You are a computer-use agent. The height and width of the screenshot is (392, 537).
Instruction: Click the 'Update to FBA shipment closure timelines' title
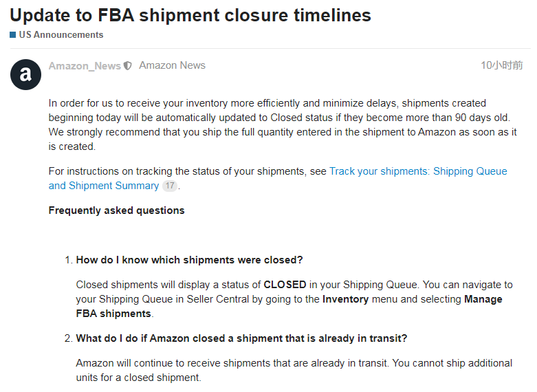(190, 15)
